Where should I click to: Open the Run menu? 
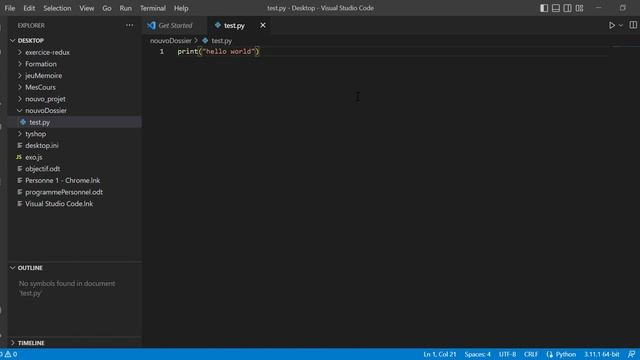[x=126, y=8]
